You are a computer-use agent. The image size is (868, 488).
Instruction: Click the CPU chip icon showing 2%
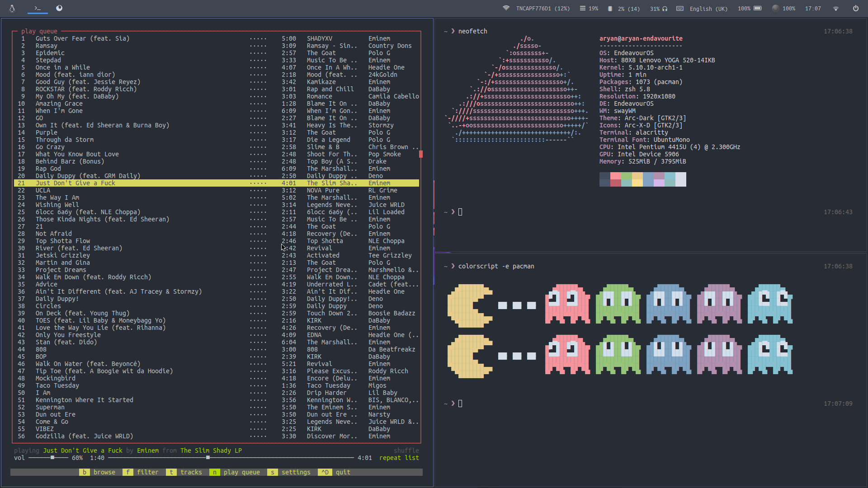click(x=610, y=9)
